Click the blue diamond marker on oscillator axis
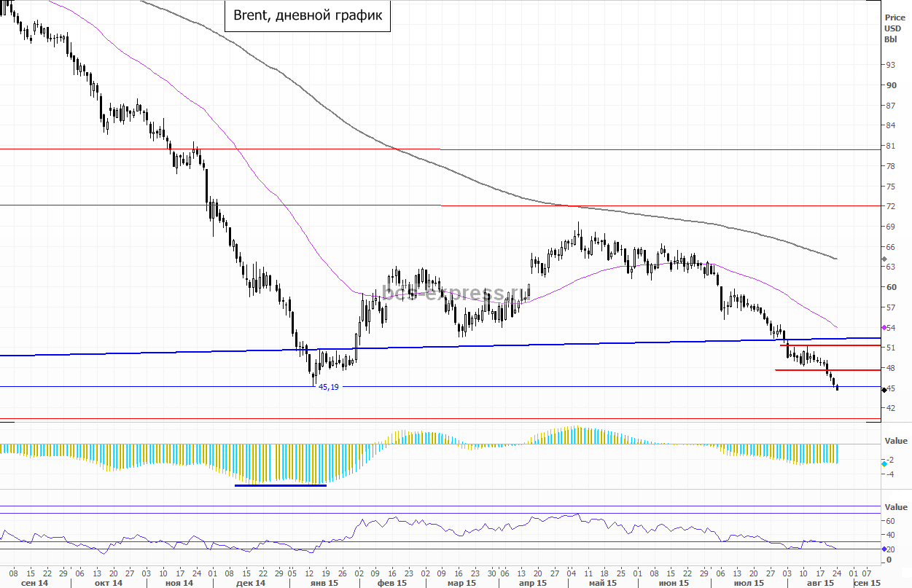 click(884, 549)
